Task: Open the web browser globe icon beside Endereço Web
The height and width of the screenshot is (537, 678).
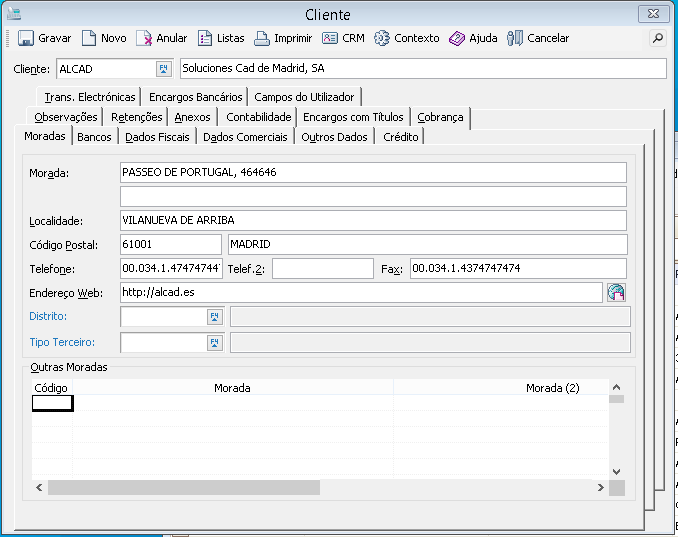Action: point(616,293)
